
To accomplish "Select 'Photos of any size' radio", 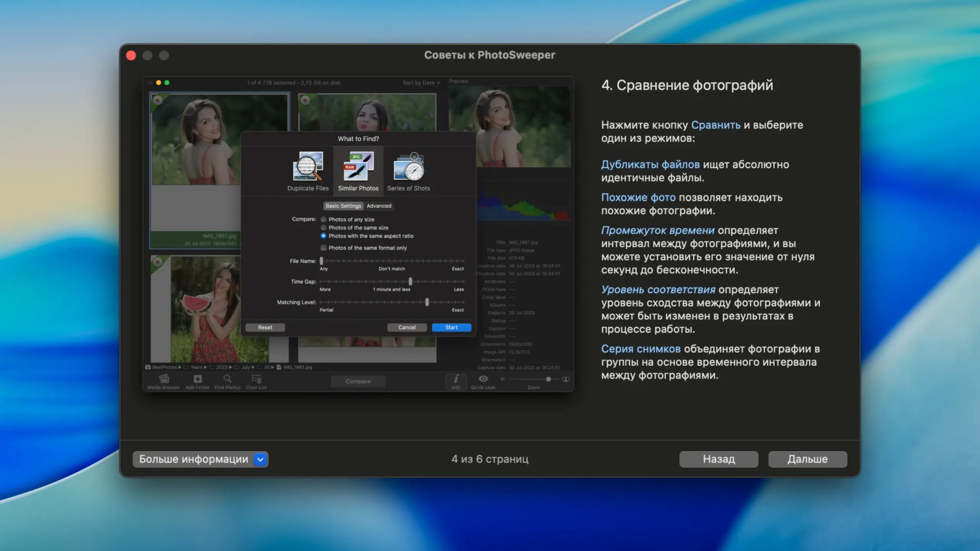I will coord(323,219).
